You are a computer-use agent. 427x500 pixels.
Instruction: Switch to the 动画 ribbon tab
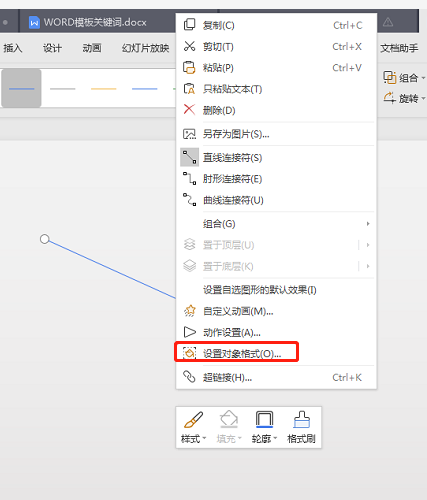[92, 48]
